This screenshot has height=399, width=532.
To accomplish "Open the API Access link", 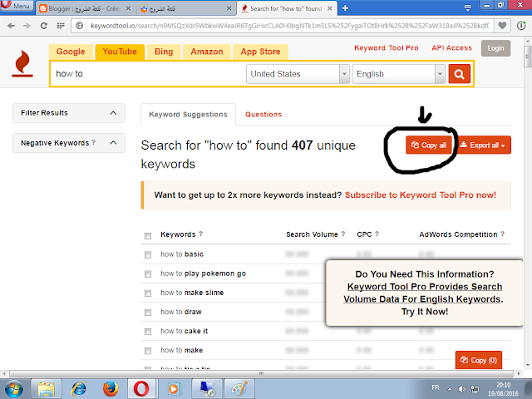I will pos(451,48).
